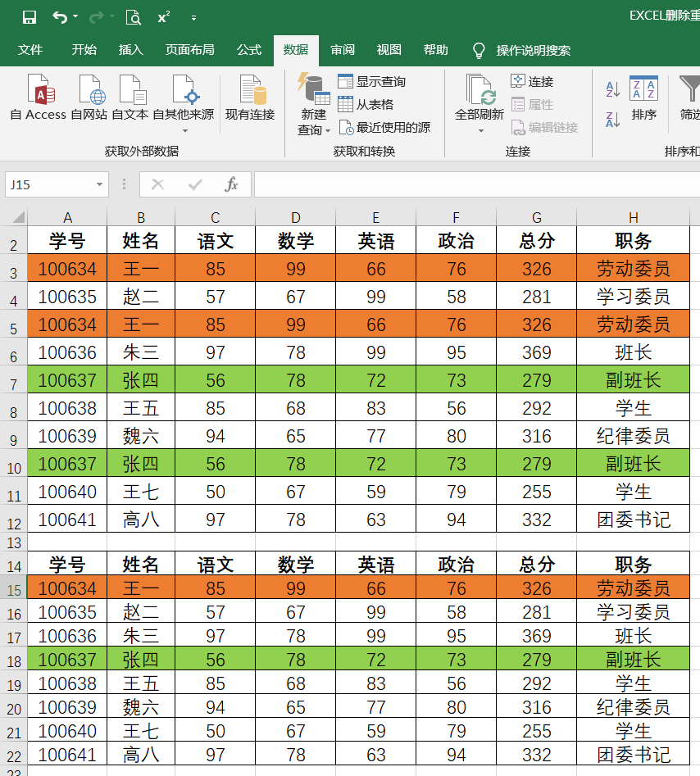Click 魏六 cell in row 20
This screenshot has height=776, width=700.
pyautogui.click(x=141, y=706)
